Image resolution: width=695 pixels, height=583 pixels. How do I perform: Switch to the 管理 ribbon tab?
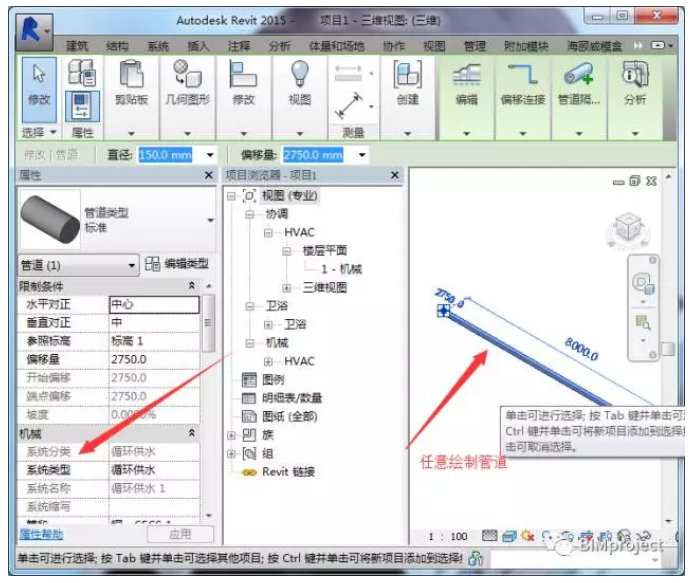click(x=475, y=46)
